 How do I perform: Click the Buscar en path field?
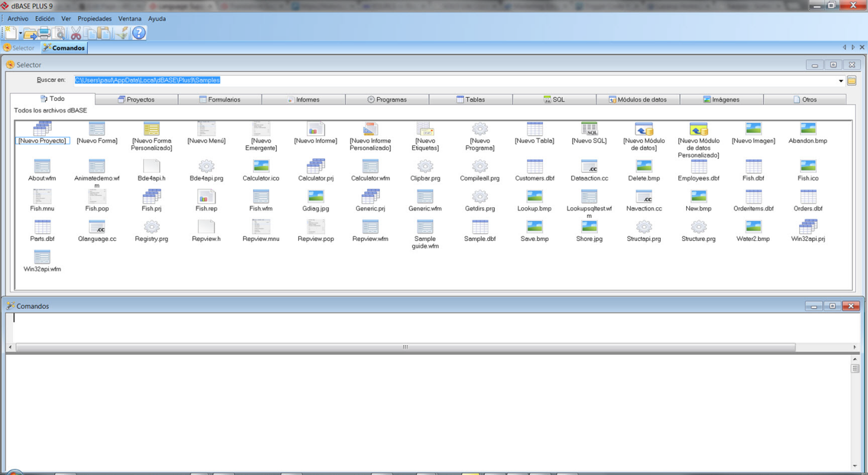tap(454, 80)
